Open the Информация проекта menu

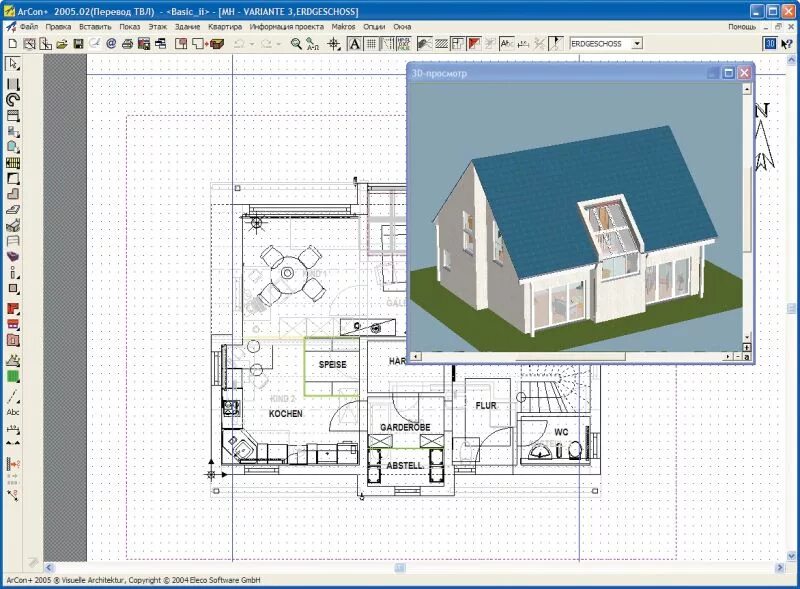pyautogui.click(x=286, y=27)
